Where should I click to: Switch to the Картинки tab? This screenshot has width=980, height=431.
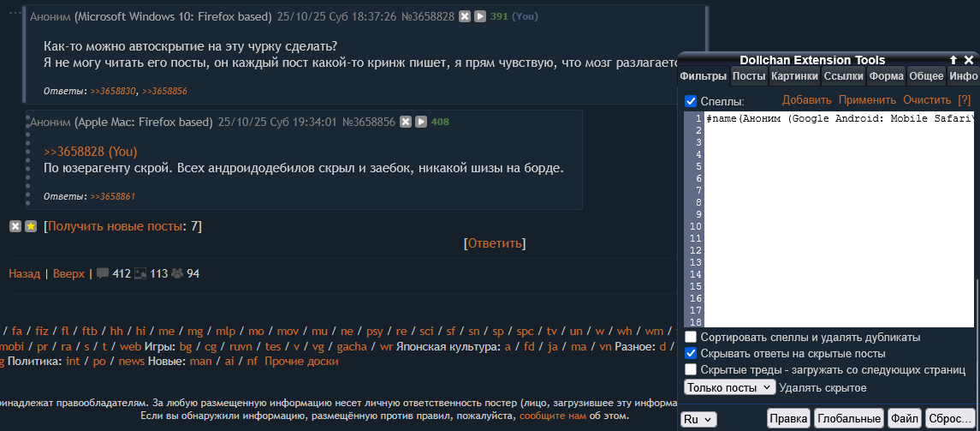tap(794, 76)
